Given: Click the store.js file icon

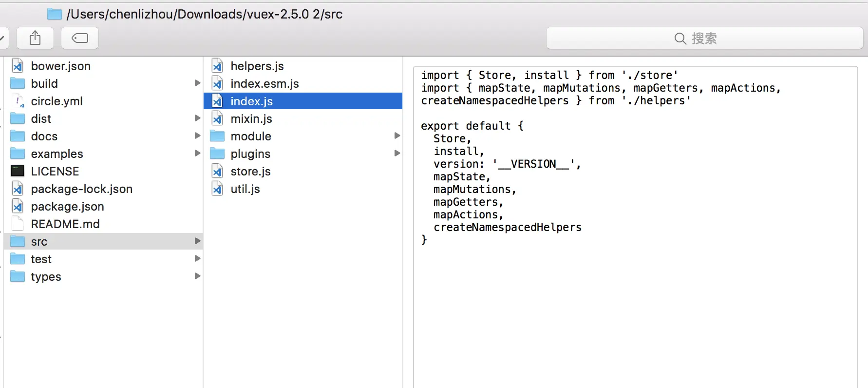Looking at the screenshot, I should click(x=217, y=171).
